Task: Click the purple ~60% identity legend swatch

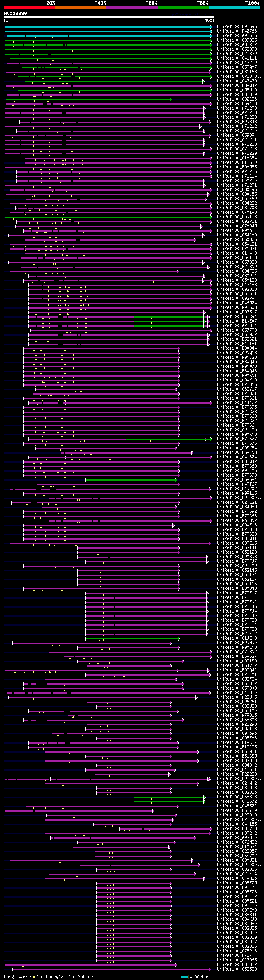Action: (x=132, y=7)
